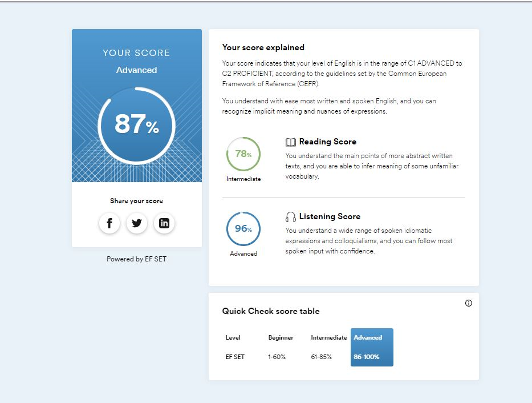Click the Powered by EF SET text
This screenshot has height=403, width=532.
(136, 259)
